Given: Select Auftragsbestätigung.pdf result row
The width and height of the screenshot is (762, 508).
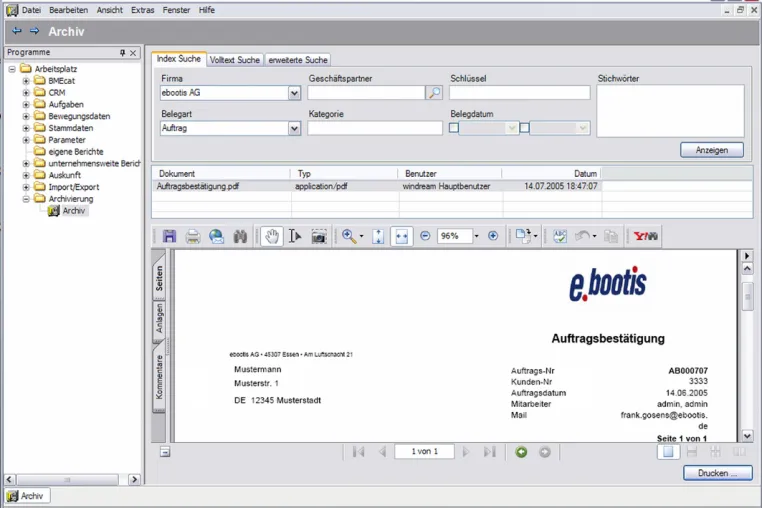Looking at the screenshot, I should pos(377,186).
